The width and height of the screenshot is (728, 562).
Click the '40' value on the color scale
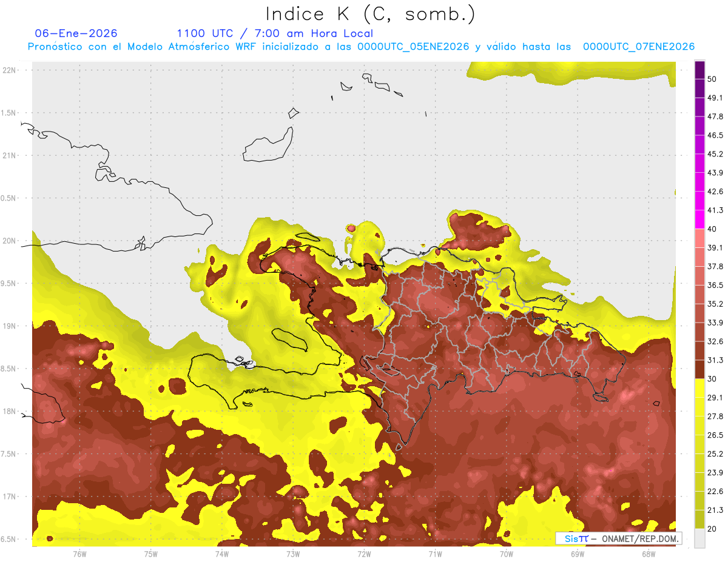[x=712, y=229]
